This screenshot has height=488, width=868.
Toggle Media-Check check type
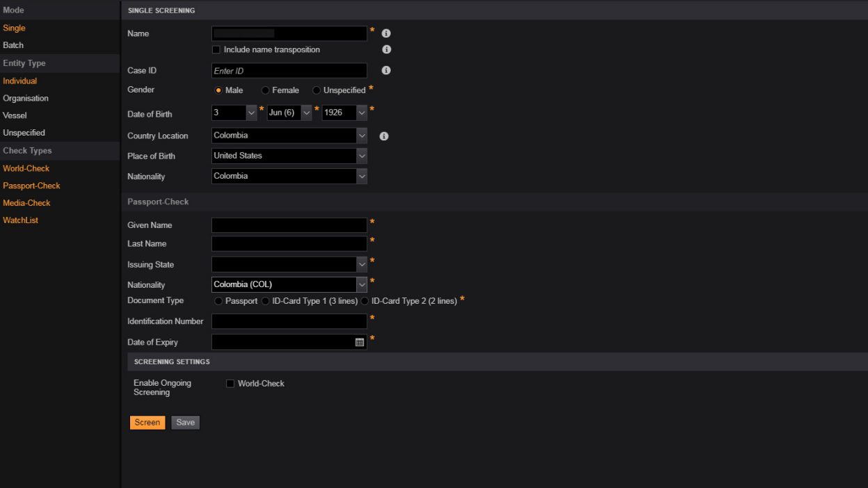pyautogui.click(x=26, y=203)
